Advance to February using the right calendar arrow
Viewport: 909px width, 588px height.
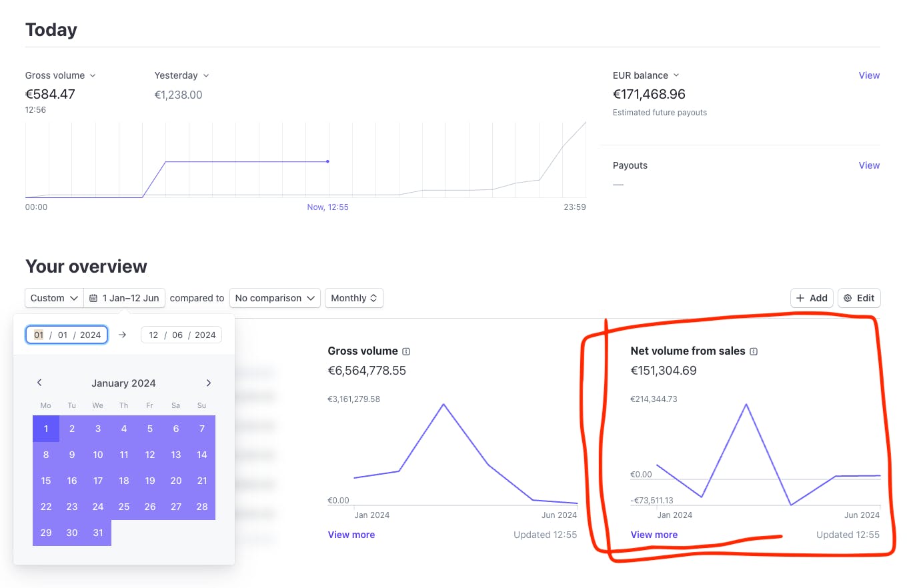[x=208, y=383]
